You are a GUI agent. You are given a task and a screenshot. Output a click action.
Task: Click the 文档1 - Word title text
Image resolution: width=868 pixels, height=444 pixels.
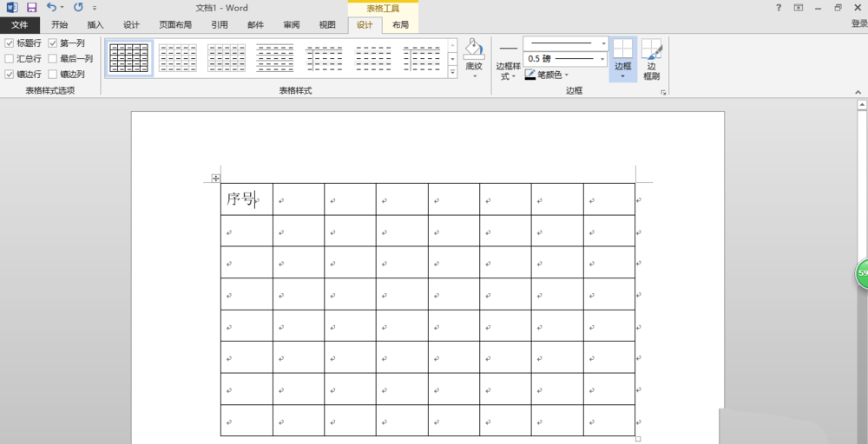(222, 8)
